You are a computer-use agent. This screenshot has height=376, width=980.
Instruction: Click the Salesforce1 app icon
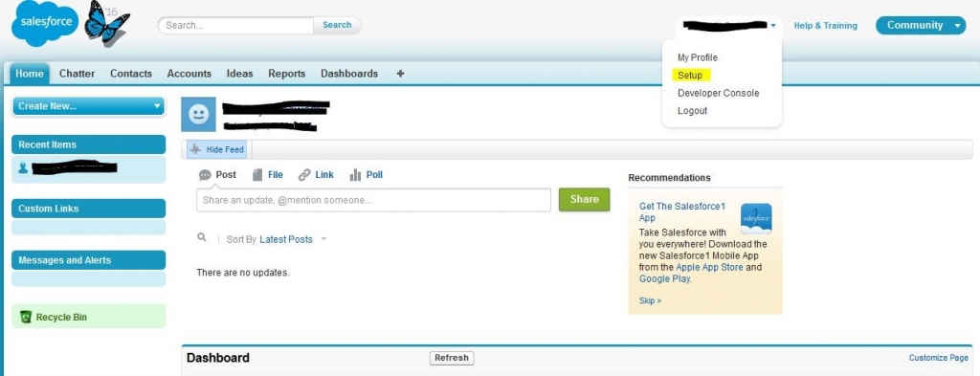tap(756, 218)
